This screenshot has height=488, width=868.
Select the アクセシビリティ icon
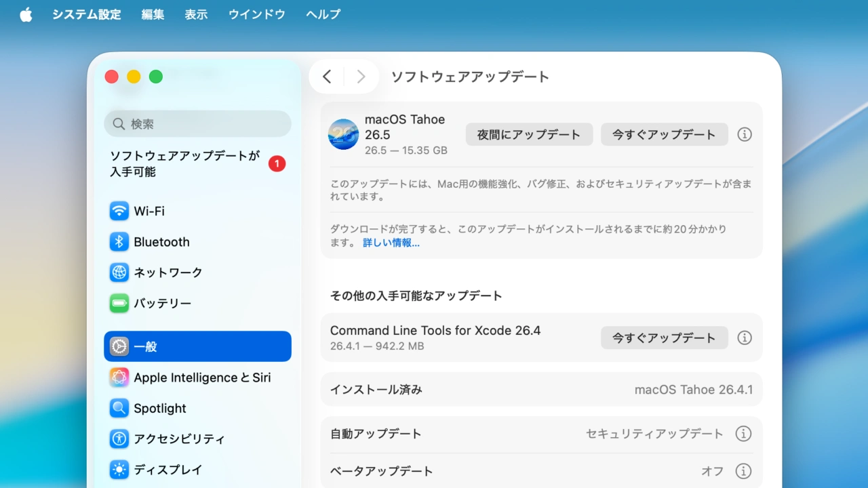(x=119, y=439)
